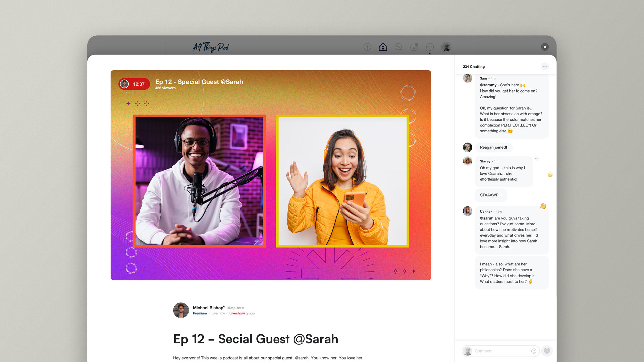Screen dimensions: 644x362
Task: Toggle the heart like button
Action: tap(547, 351)
